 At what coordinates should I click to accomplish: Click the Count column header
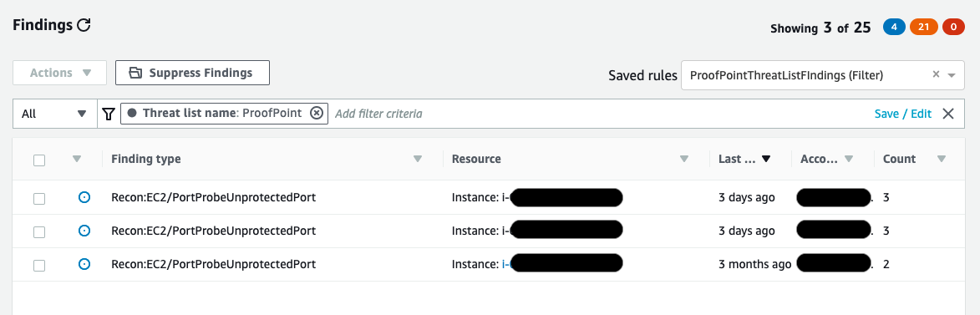899,159
